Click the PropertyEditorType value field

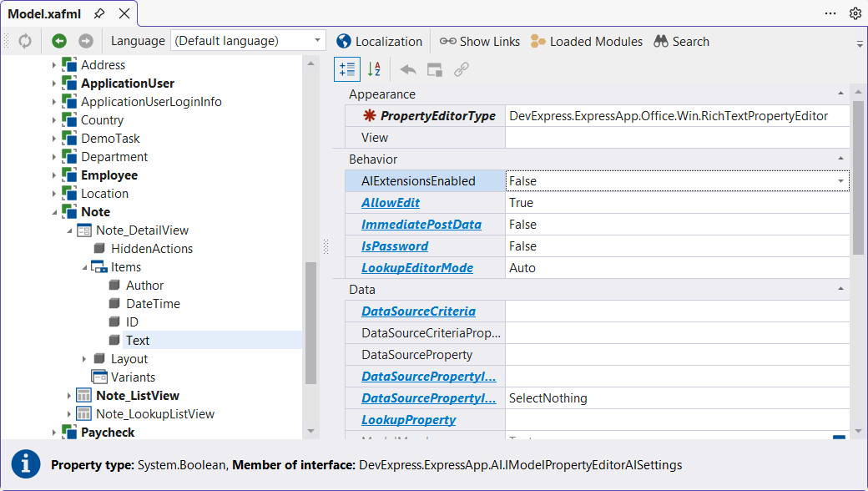[x=677, y=116]
